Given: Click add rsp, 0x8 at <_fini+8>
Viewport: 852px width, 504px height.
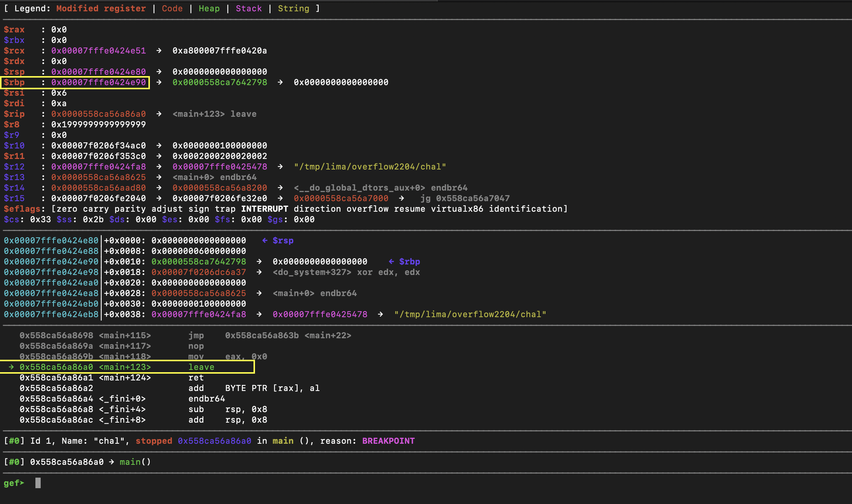Looking at the screenshot, I should click(x=144, y=420).
